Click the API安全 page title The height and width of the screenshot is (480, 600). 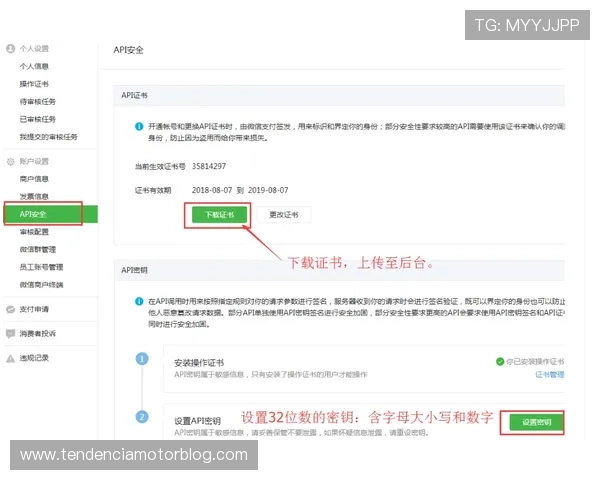[129, 50]
